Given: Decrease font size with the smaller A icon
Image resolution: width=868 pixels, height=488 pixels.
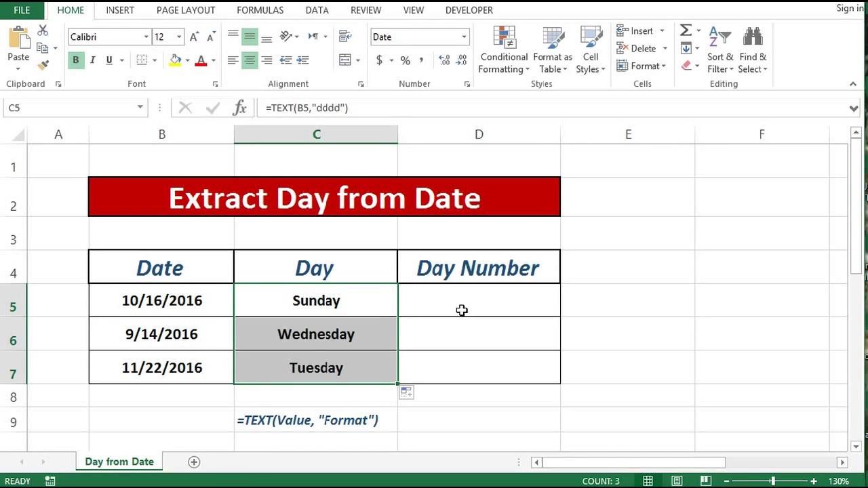Looking at the screenshot, I should 210,37.
